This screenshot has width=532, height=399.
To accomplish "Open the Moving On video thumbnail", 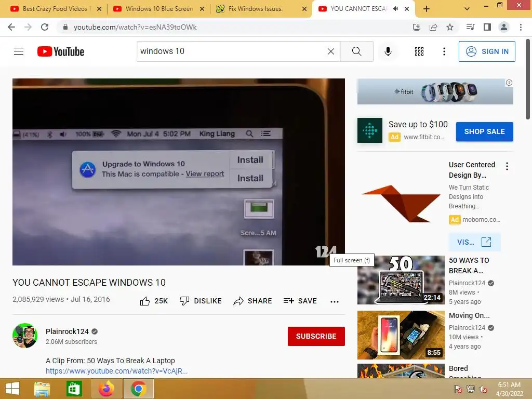I will pyautogui.click(x=401, y=335).
